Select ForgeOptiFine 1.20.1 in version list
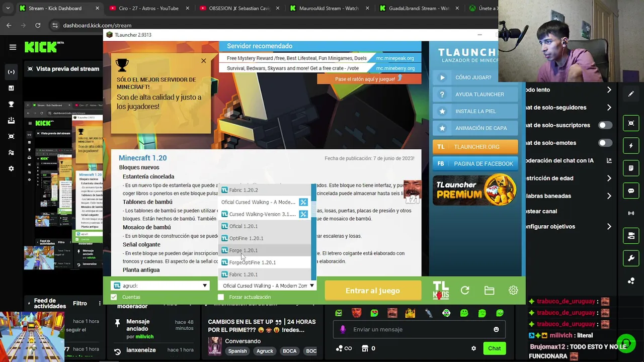The width and height of the screenshot is (644, 362). tap(265, 262)
